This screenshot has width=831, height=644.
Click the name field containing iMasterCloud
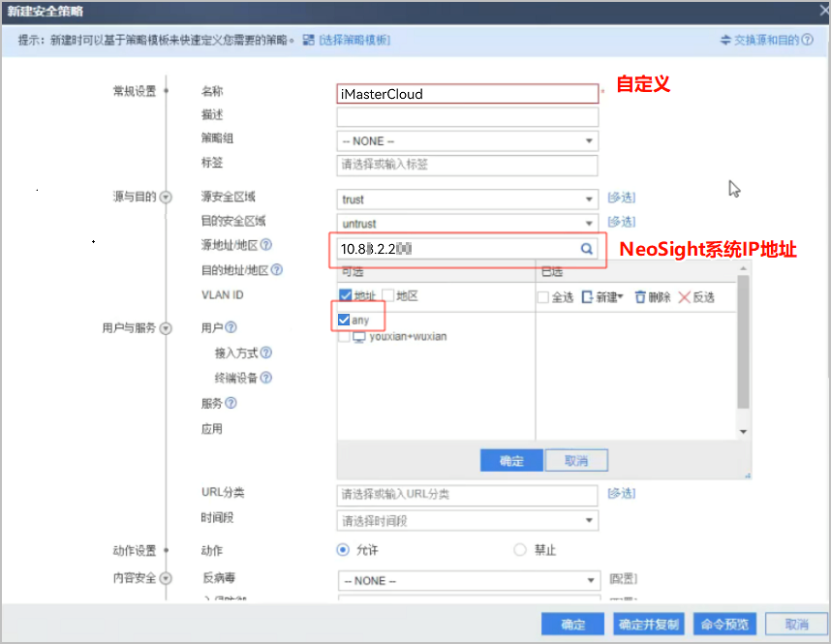(468, 94)
